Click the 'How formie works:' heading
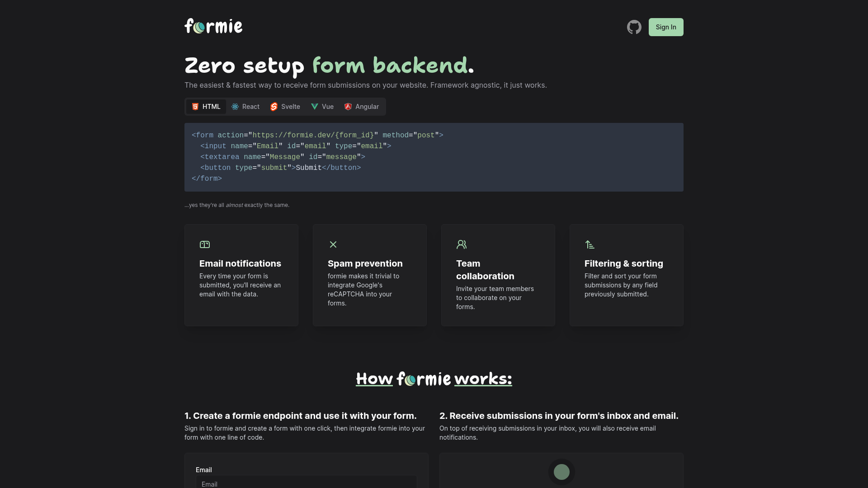This screenshot has width=868, height=488. pos(434,379)
